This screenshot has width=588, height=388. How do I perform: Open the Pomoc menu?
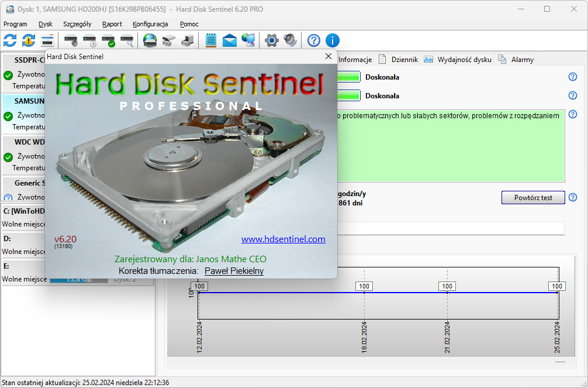[x=189, y=24]
